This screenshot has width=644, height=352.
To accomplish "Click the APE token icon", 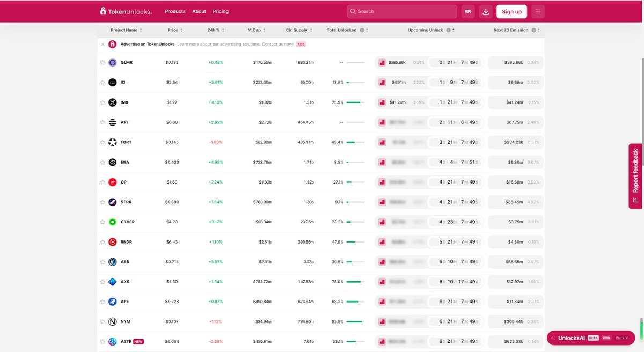I will tap(112, 302).
